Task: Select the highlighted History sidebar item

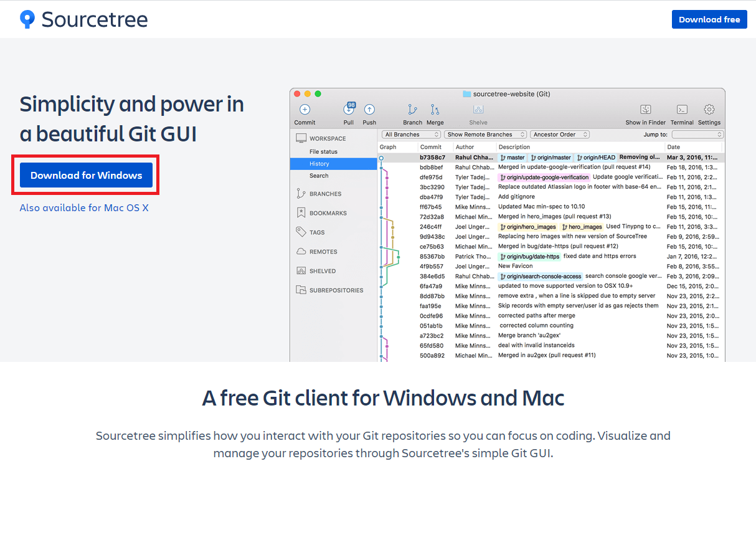Action: (x=333, y=164)
